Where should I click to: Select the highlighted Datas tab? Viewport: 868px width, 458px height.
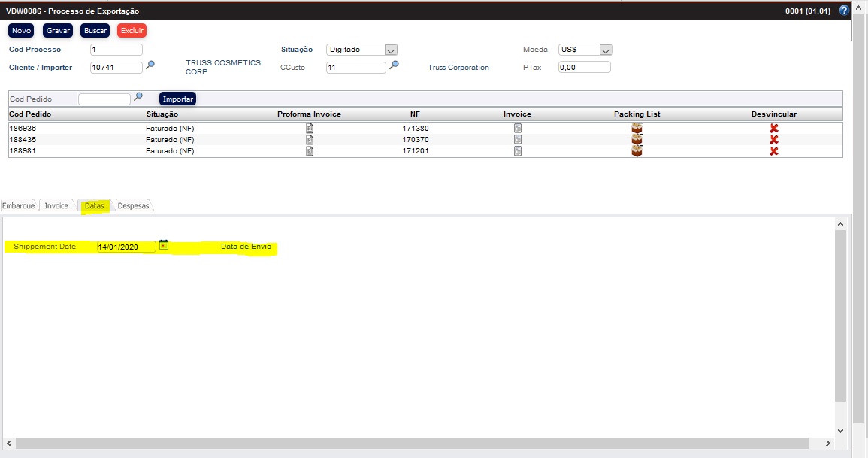[x=93, y=204]
